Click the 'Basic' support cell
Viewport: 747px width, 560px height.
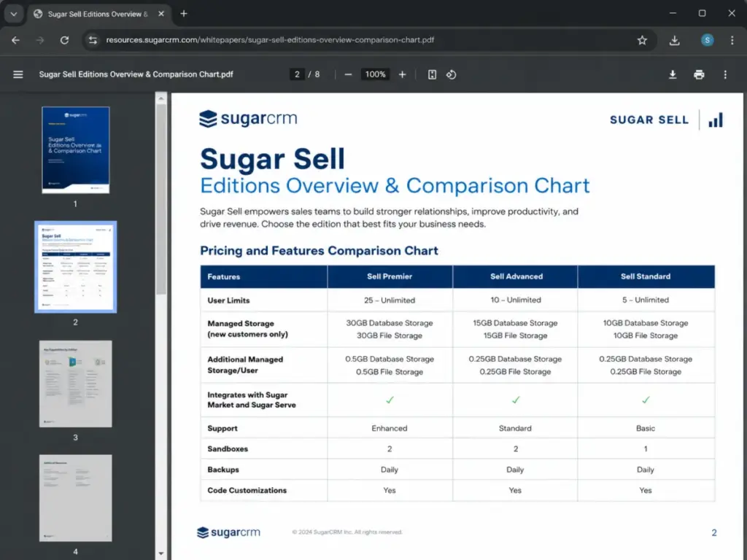coord(646,429)
